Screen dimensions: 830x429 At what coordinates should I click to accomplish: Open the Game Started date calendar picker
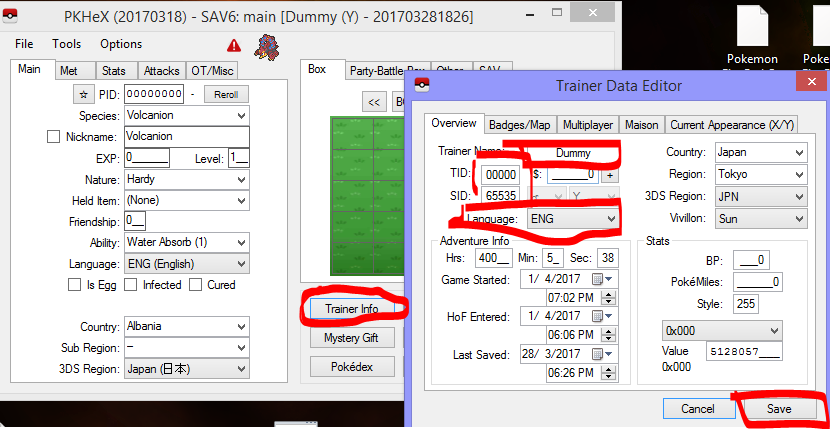tap(599, 278)
